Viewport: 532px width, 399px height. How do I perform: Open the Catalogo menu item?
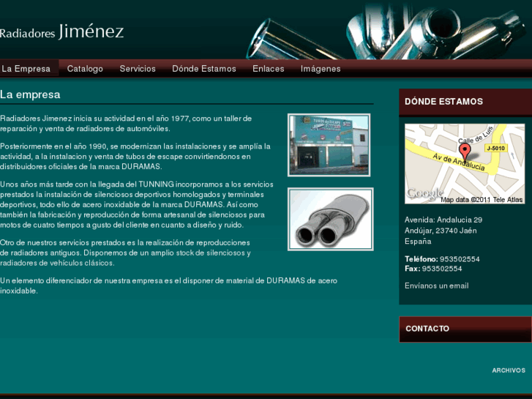point(85,69)
